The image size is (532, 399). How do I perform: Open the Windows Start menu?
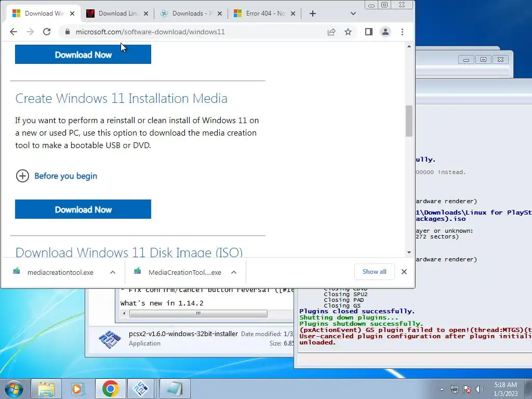click(14, 389)
